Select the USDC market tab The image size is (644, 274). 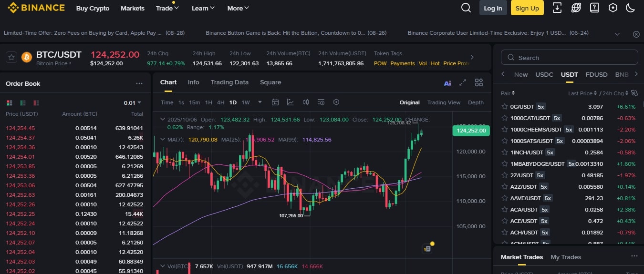[544, 74]
